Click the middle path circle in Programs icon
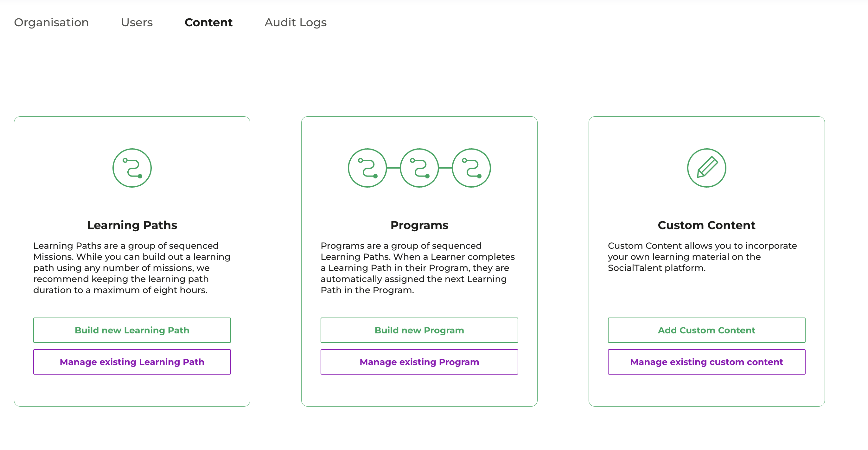Viewport: 868px width, 450px height. coord(419,168)
